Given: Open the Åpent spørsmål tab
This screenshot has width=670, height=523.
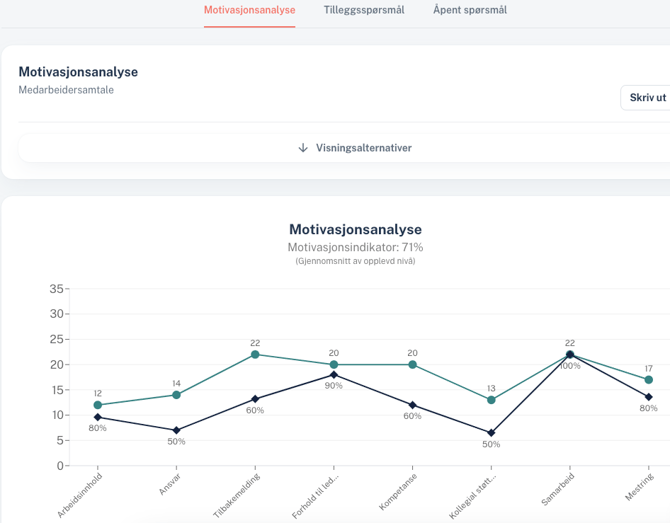Looking at the screenshot, I should pos(469,10).
